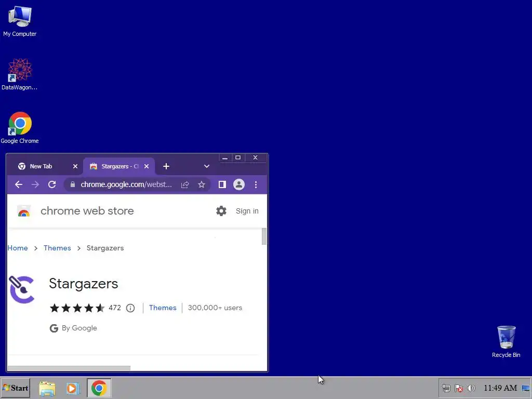View site information lock icon

coord(72,184)
